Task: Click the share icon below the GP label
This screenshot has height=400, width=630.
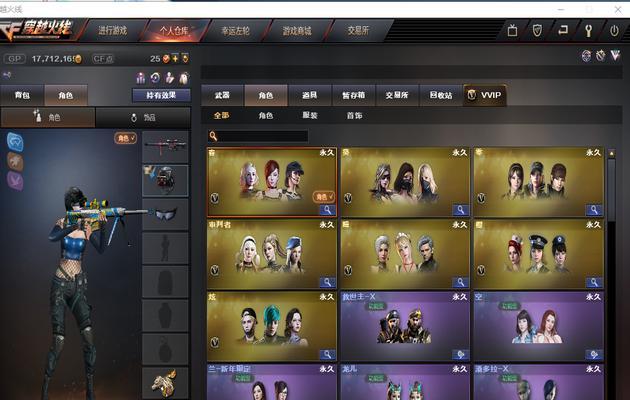Action: pyautogui.click(x=7, y=75)
